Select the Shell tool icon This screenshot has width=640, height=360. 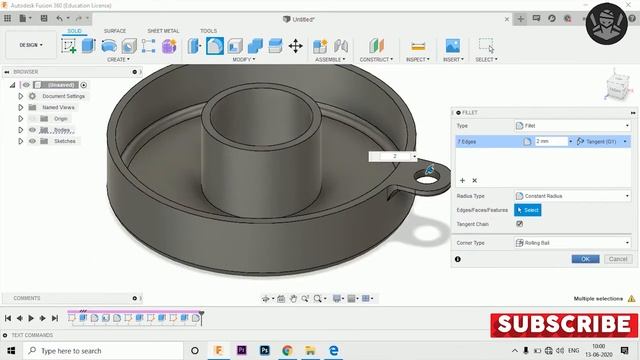(x=235, y=46)
